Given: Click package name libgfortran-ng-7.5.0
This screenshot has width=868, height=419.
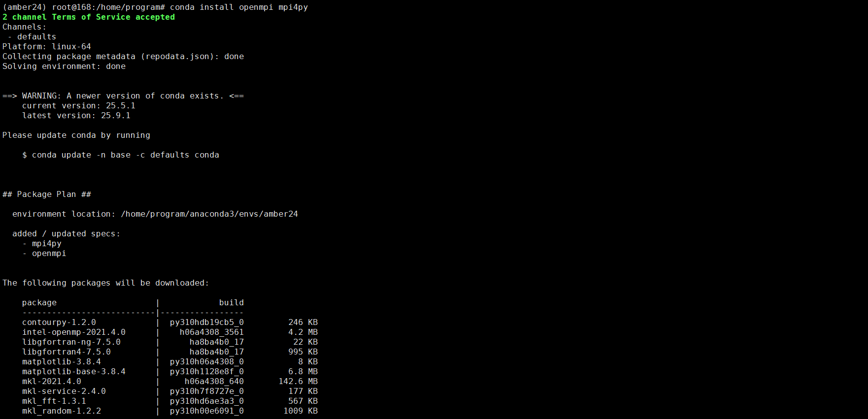Looking at the screenshot, I should pos(71,342).
